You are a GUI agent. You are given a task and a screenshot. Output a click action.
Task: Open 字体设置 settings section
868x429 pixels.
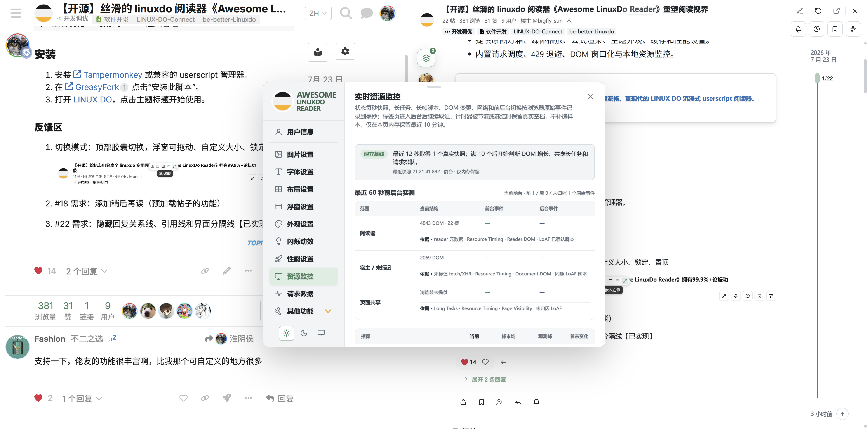tap(303, 172)
